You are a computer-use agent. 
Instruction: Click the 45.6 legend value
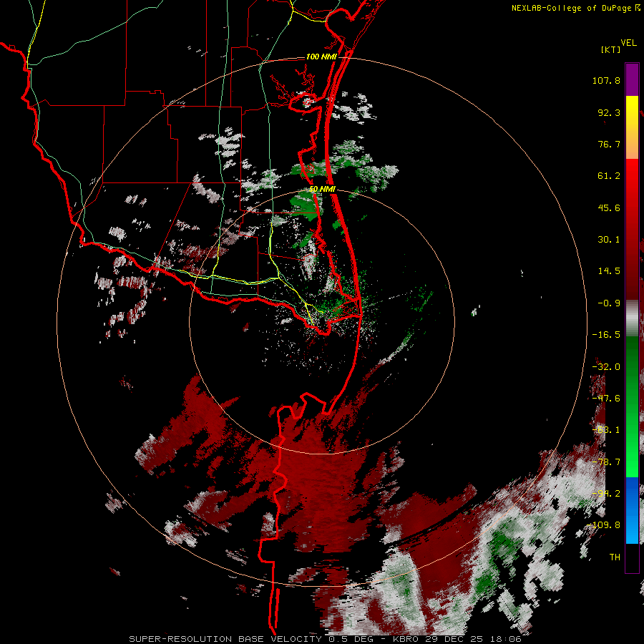pyautogui.click(x=609, y=208)
